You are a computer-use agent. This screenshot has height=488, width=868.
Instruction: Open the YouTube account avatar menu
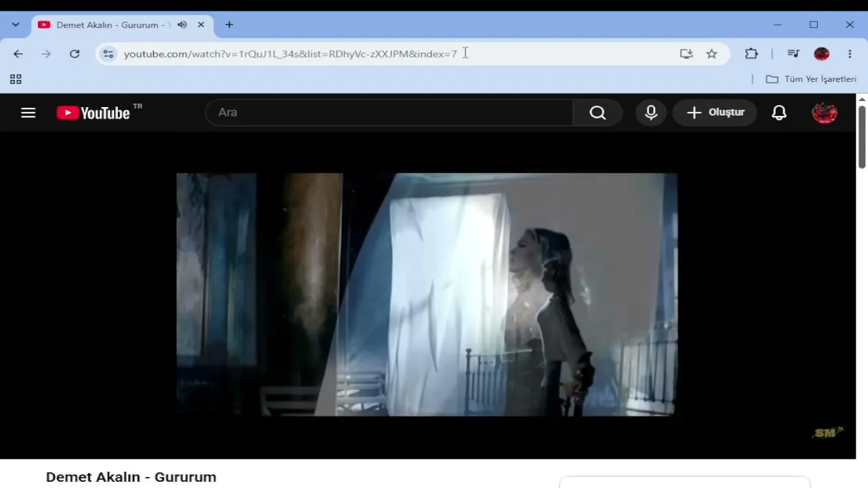click(x=825, y=113)
